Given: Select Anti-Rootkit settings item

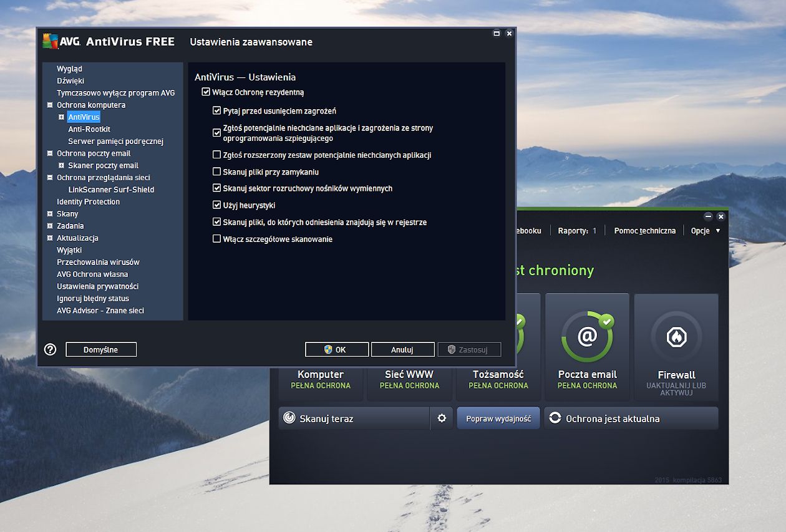Looking at the screenshot, I should coord(89,129).
